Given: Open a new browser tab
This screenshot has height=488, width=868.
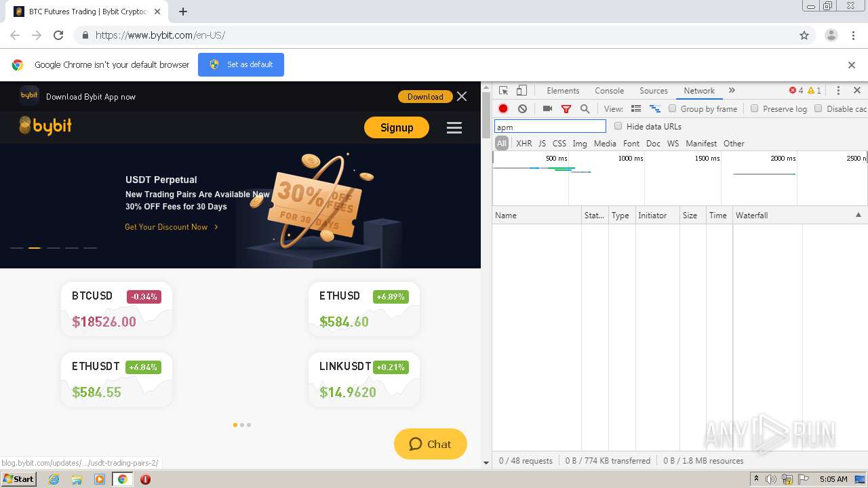Looking at the screenshot, I should [x=183, y=12].
